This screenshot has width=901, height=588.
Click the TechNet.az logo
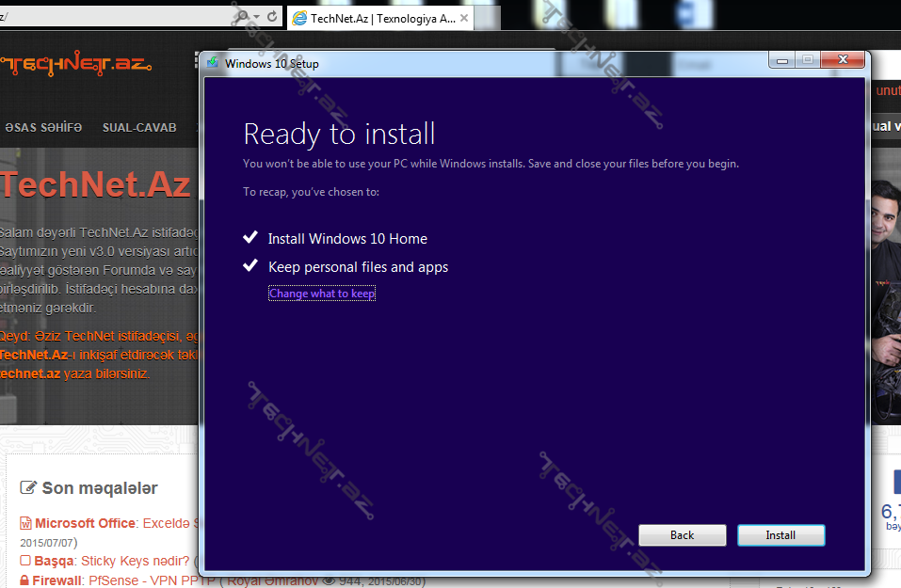click(75, 65)
